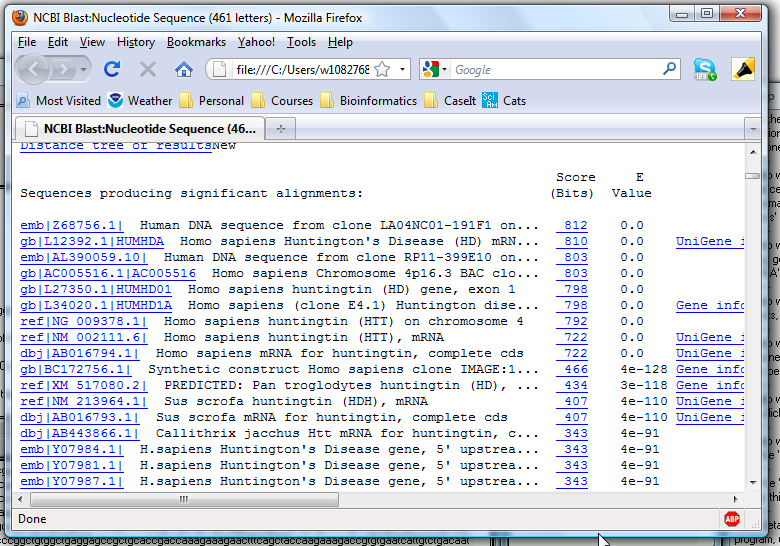This screenshot has width=780, height=546.
Task: Open the CaseIt bookmarks folder
Action: pyautogui.click(x=450, y=100)
